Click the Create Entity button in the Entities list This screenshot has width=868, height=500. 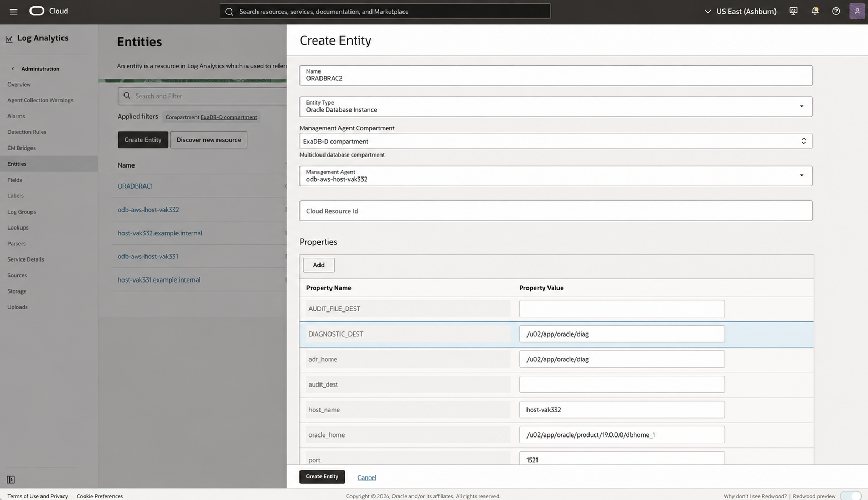[143, 140]
